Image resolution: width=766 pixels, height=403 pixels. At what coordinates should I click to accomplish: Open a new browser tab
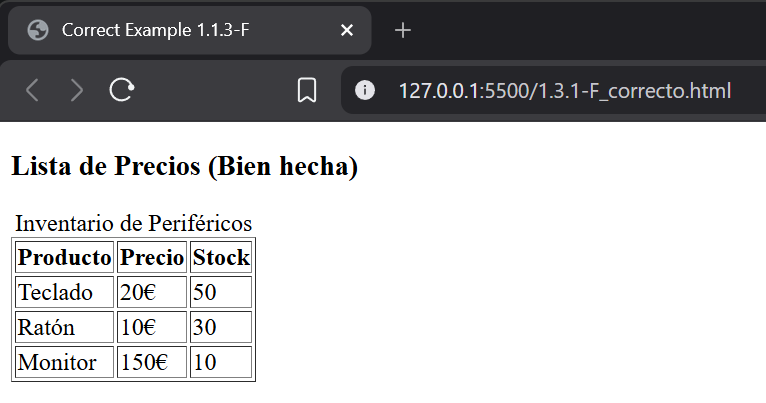tap(403, 30)
